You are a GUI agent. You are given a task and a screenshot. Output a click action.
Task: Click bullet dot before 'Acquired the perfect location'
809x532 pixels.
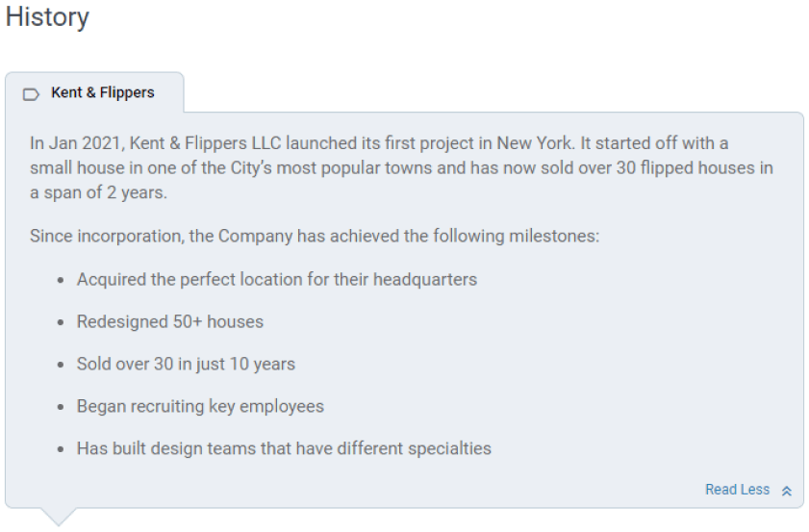click(x=61, y=280)
